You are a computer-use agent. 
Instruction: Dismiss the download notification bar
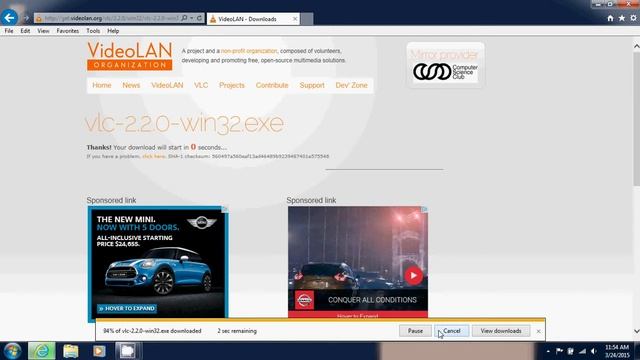538,331
